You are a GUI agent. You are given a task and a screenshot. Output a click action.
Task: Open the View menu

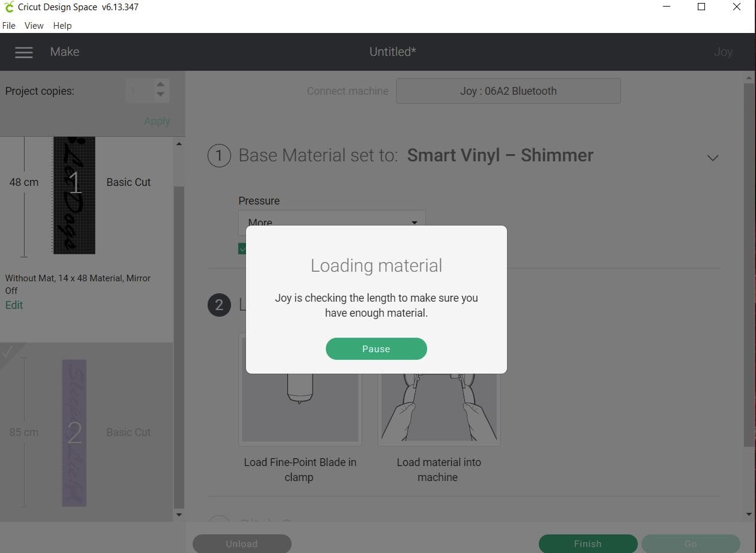click(x=34, y=26)
